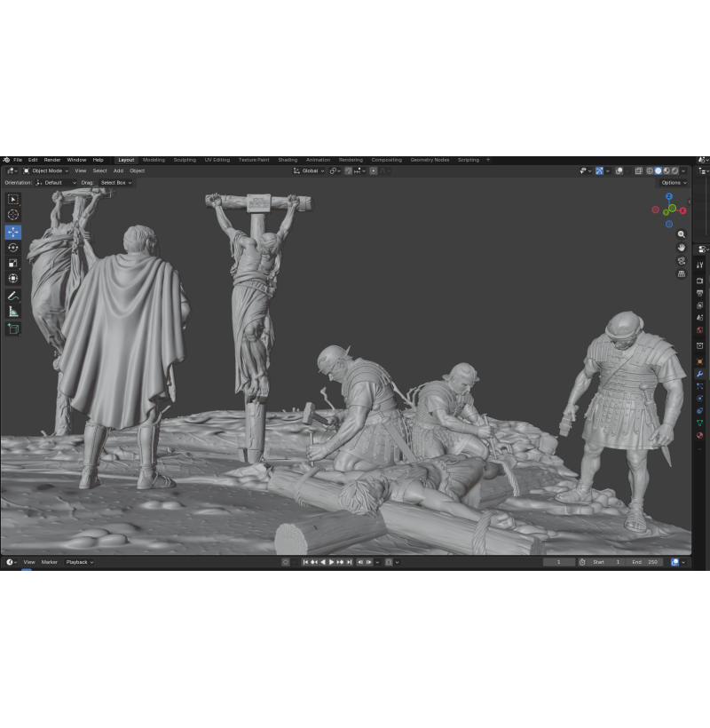The height and width of the screenshot is (728, 710).
Task: Toggle viewport overlays display
Action: point(619,170)
